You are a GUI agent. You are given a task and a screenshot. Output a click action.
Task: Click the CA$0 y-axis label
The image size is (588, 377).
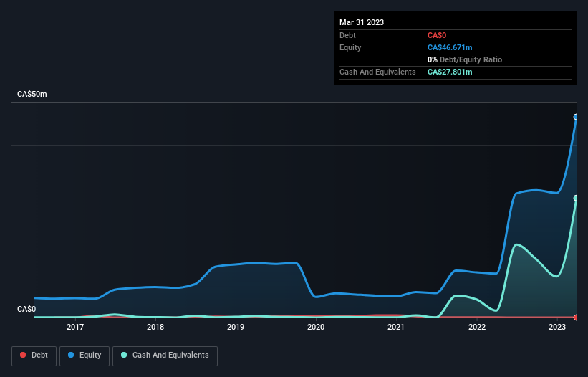pos(26,309)
